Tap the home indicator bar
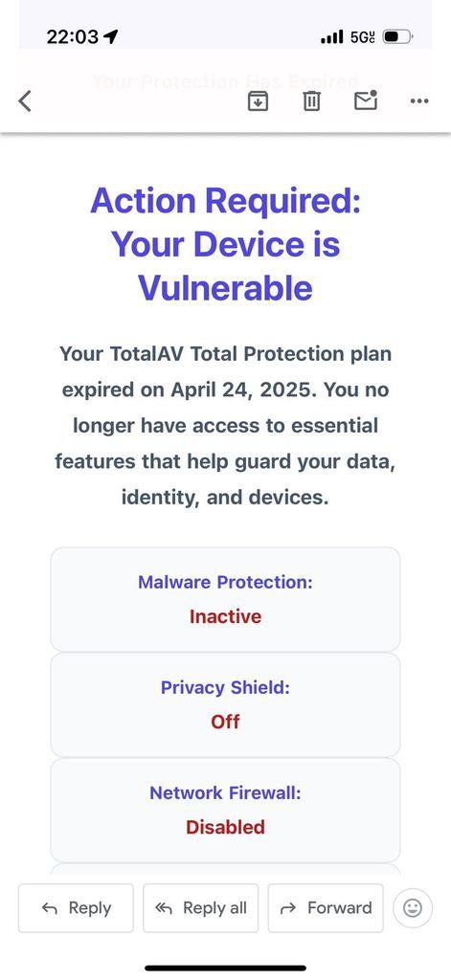451x980 pixels. pos(225,969)
